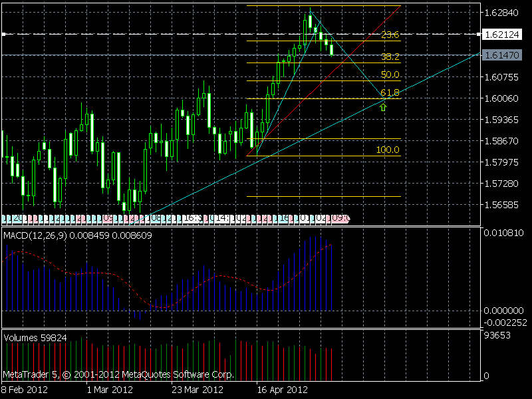Click the 1.60060 value on price scale
This screenshot has height=399, width=532.
pos(501,98)
